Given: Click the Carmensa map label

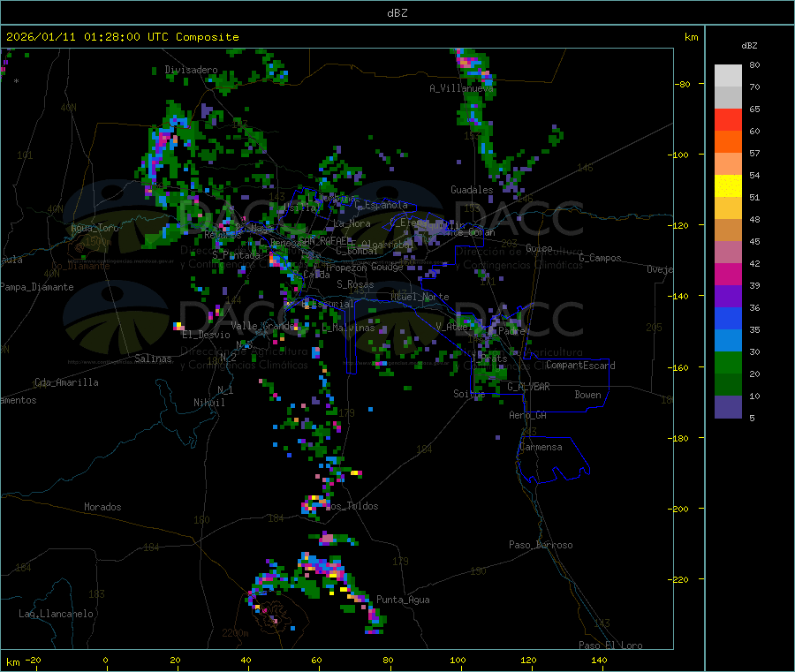Looking at the screenshot, I should tap(541, 447).
